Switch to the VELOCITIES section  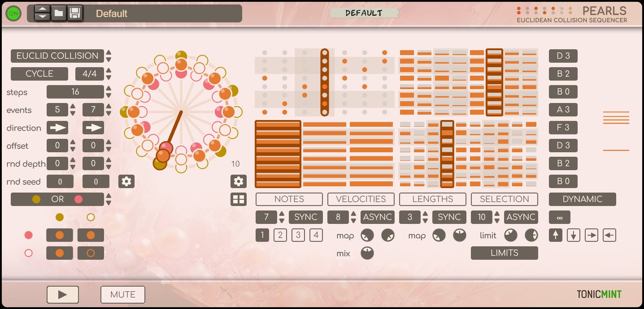point(361,199)
